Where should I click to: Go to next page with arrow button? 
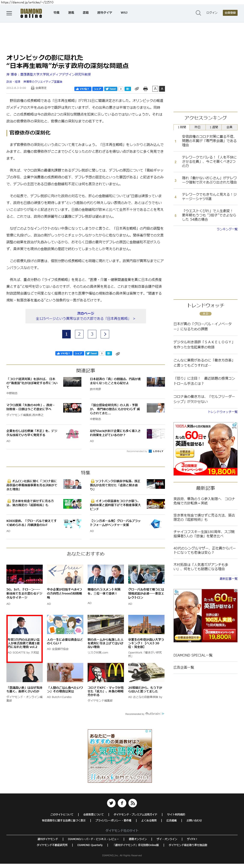point(105,334)
